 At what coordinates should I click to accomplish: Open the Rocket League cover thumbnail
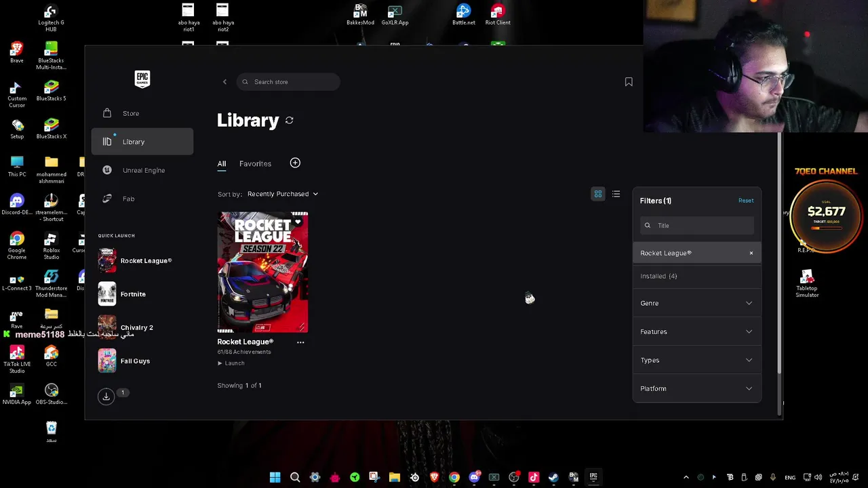(262, 272)
